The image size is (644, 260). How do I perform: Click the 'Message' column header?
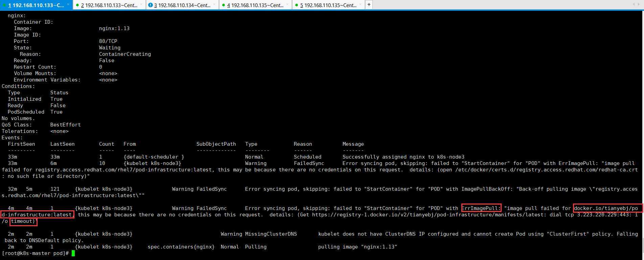[x=353, y=144]
